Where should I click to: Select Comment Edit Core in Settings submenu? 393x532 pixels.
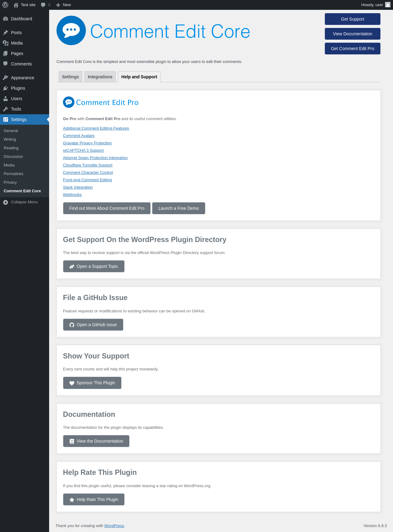pyautogui.click(x=25, y=191)
